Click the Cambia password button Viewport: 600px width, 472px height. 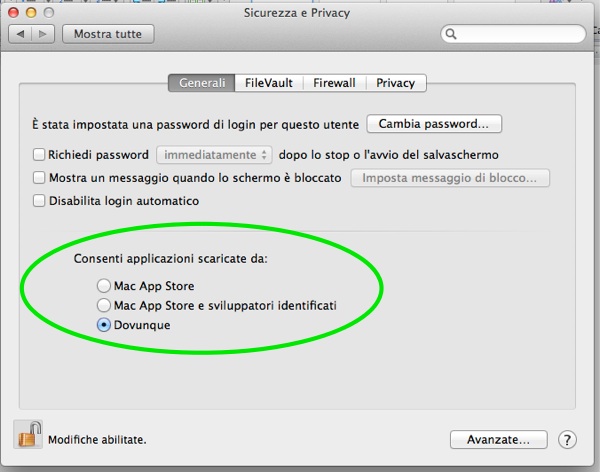tap(434, 124)
